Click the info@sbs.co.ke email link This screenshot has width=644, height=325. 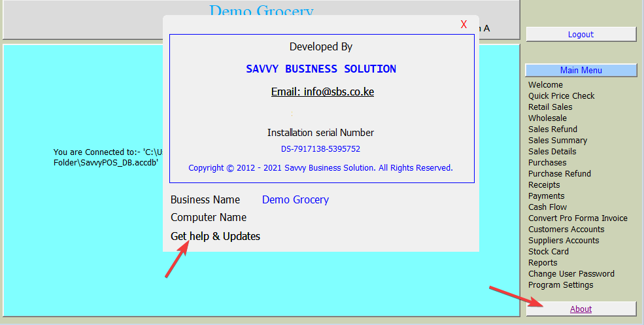tap(322, 92)
